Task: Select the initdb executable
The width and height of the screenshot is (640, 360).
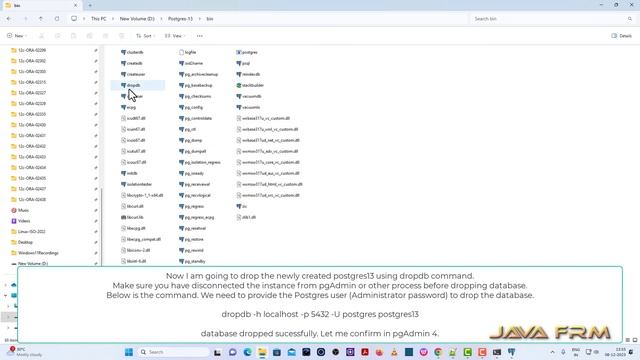Action: point(129,173)
